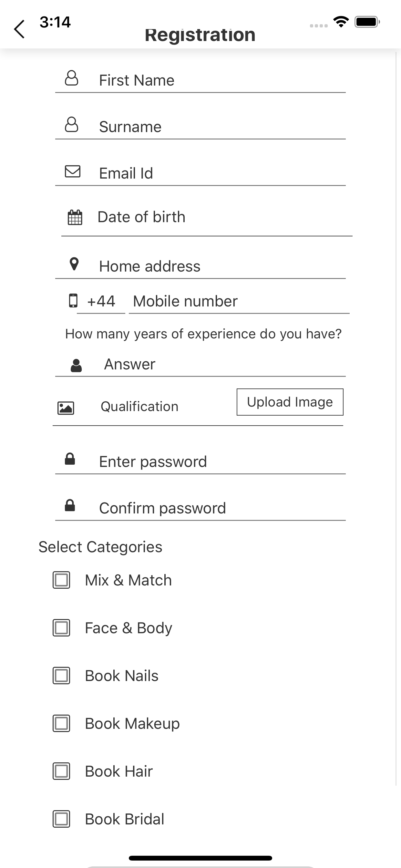
Task: Check the Book Nails checkbox
Action: tap(61, 676)
